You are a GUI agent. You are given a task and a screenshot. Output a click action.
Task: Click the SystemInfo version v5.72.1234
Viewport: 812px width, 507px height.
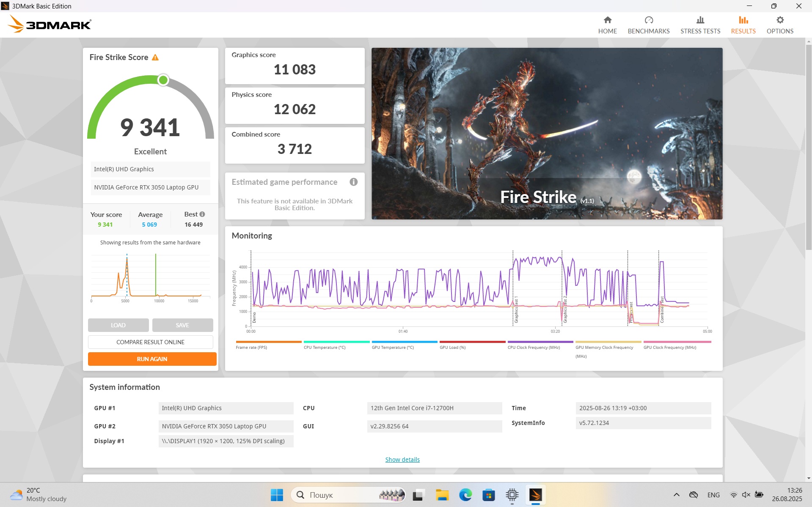(x=643, y=423)
